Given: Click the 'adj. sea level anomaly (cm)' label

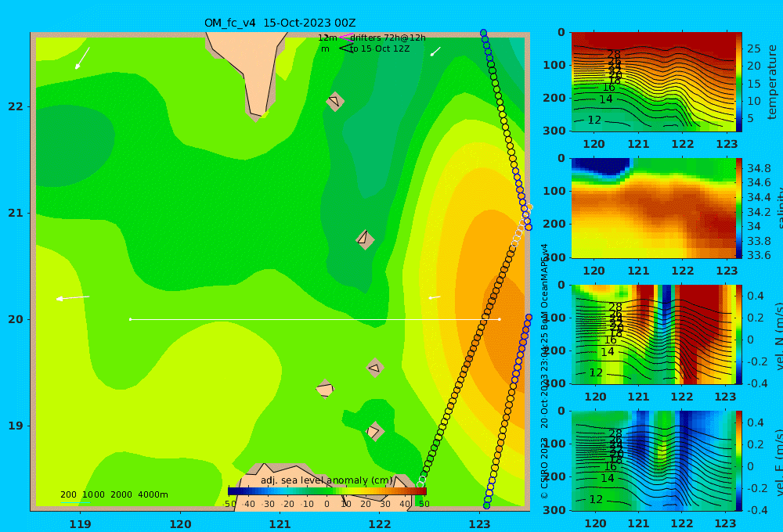Looking at the screenshot, I should point(327,480).
